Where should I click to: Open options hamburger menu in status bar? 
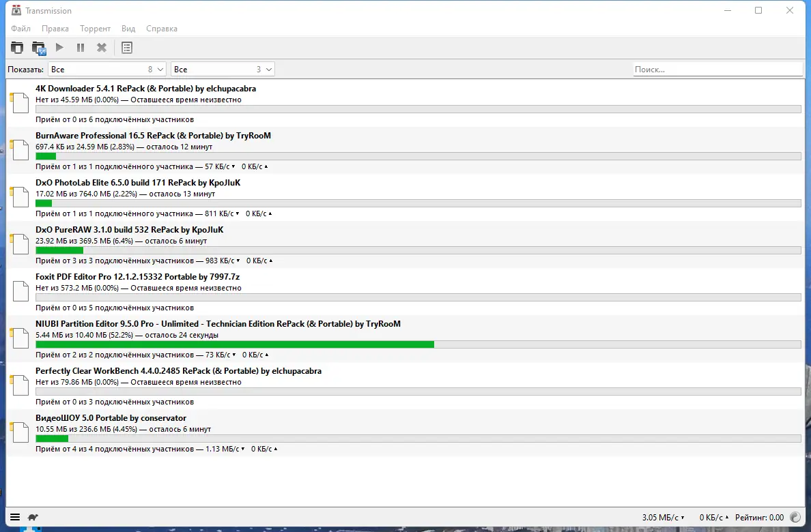[x=15, y=517]
